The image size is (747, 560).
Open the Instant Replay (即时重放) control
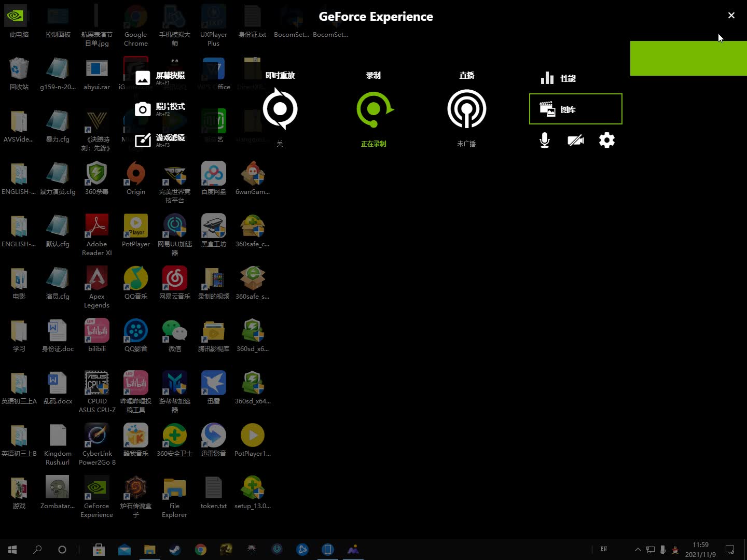(x=280, y=109)
